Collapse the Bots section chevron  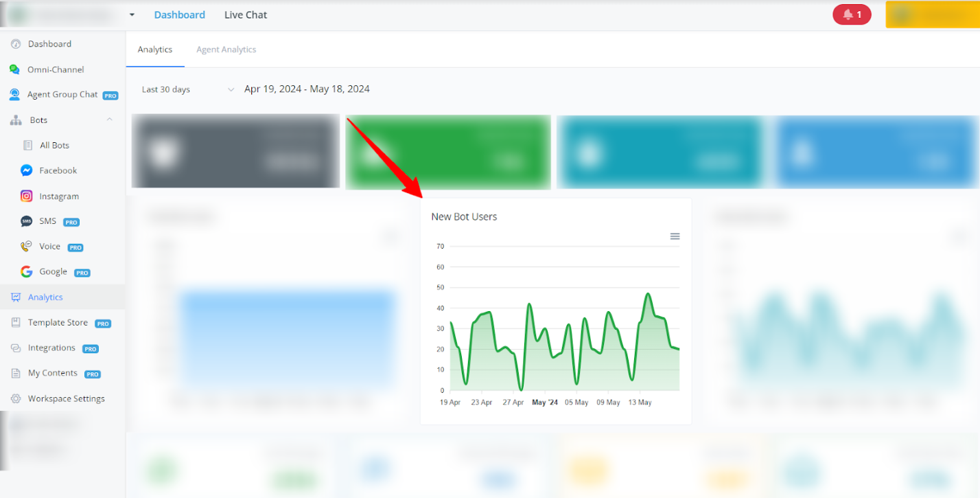coord(109,120)
